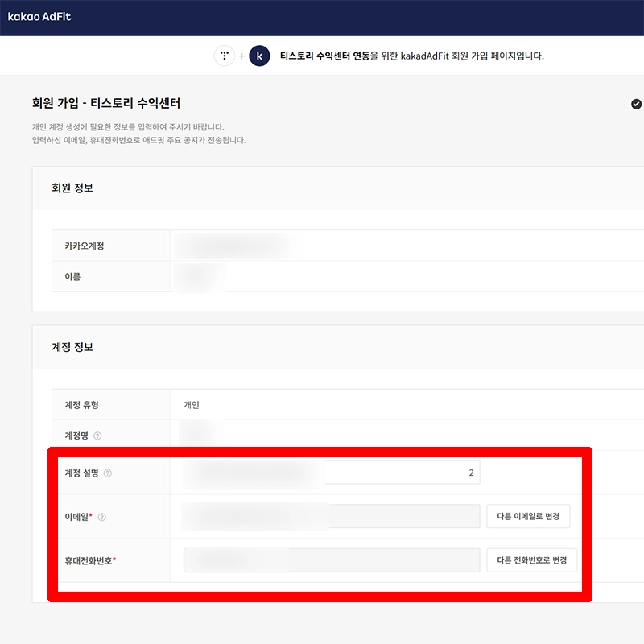Click the black checkmark circle icon

pos(636,104)
